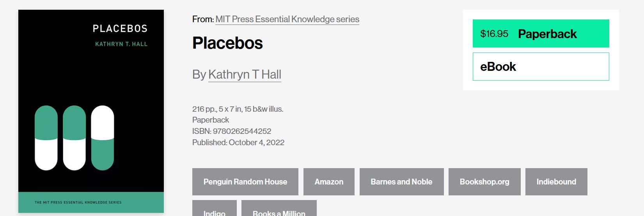Buy from Penguin Random House
The height and width of the screenshot is (216, 644).
(245, 182)
